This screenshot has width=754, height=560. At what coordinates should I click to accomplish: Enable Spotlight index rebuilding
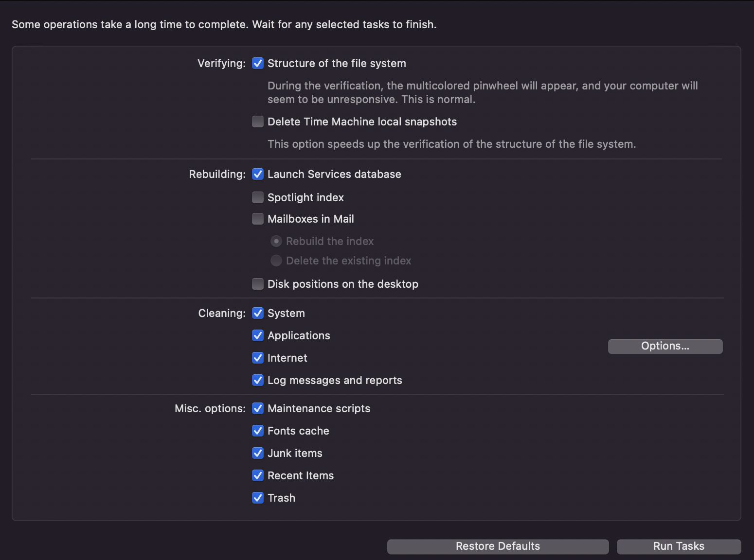click(x=258, y=197)
